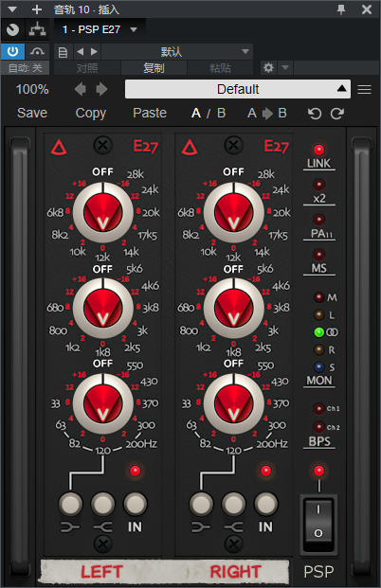Click left module red triangle logo
This screenshot has width=381, height=588.
coord(59,148)
